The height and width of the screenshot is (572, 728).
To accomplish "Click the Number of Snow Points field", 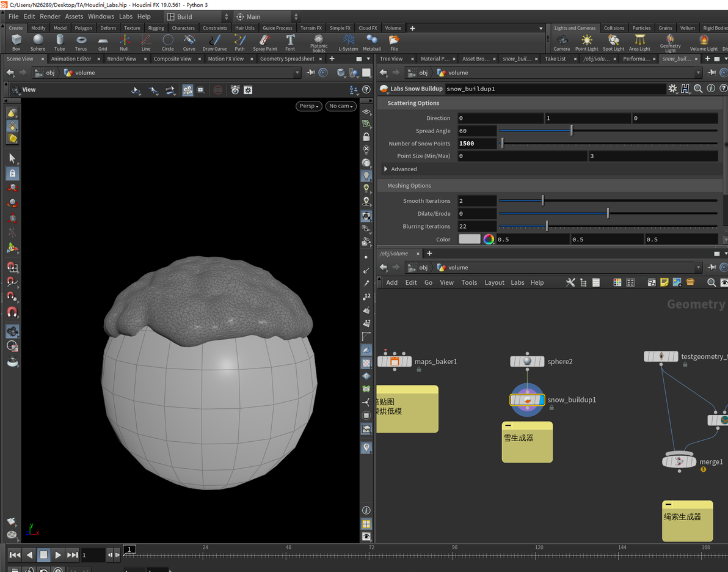I will [x=476, y=144].
